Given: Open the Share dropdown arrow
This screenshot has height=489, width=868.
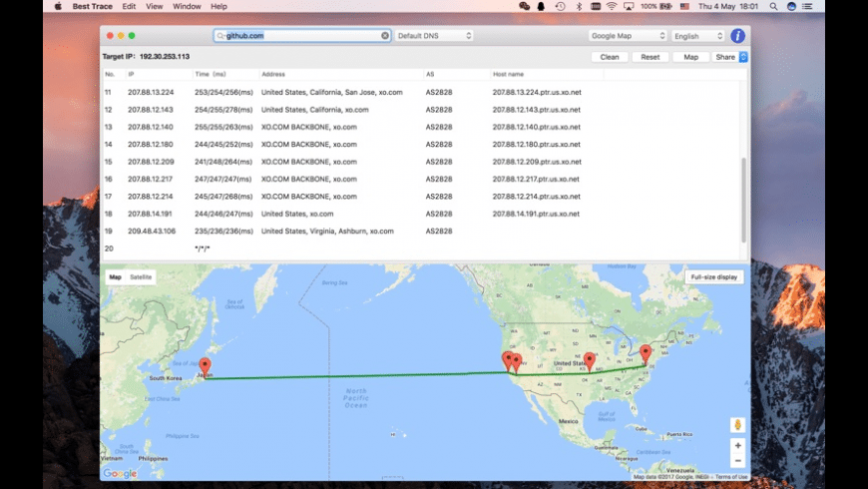Looking at the screenshot, I should pyautogui.click(x=743, y=57).
